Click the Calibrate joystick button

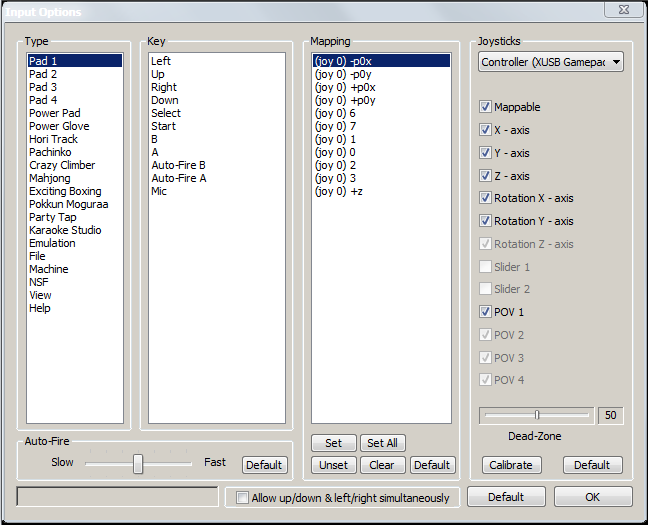pyautogui.click(x=511, y=465)
